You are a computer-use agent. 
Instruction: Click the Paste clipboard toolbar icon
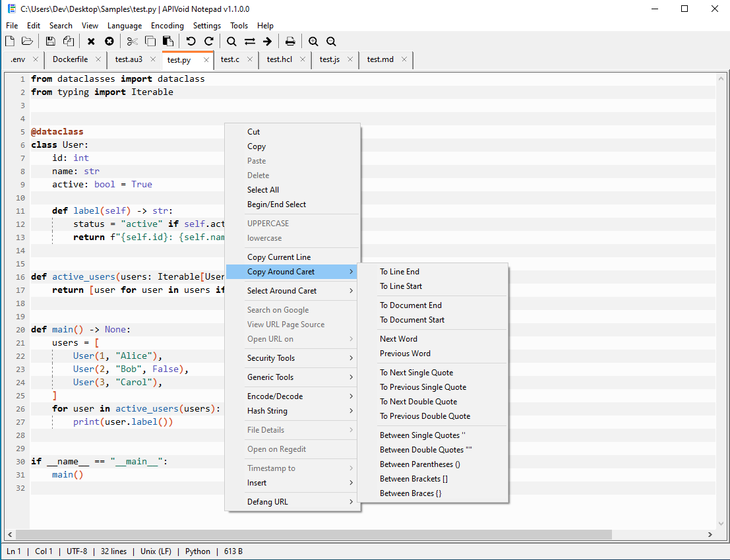click(x=168, y=42)
